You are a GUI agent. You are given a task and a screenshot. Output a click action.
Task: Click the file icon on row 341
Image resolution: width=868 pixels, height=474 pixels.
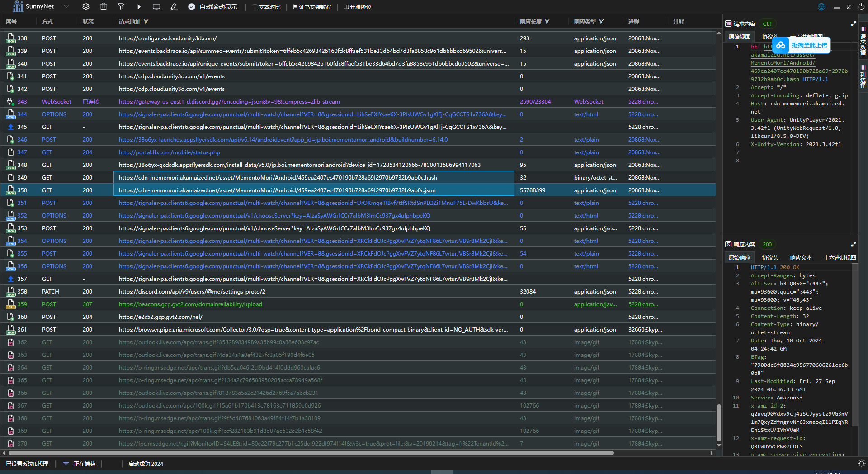click(x=10, y=76)
